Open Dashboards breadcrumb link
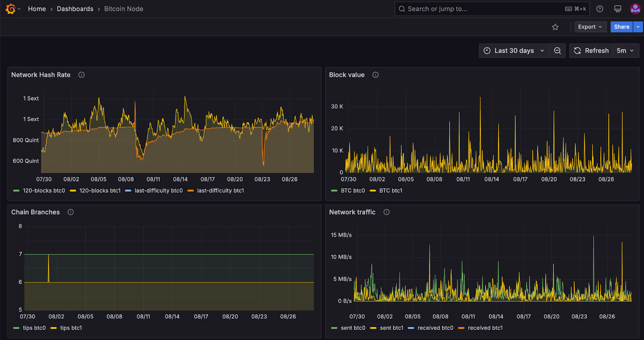Screen dimensions: 644x340 tap(75, 9)
